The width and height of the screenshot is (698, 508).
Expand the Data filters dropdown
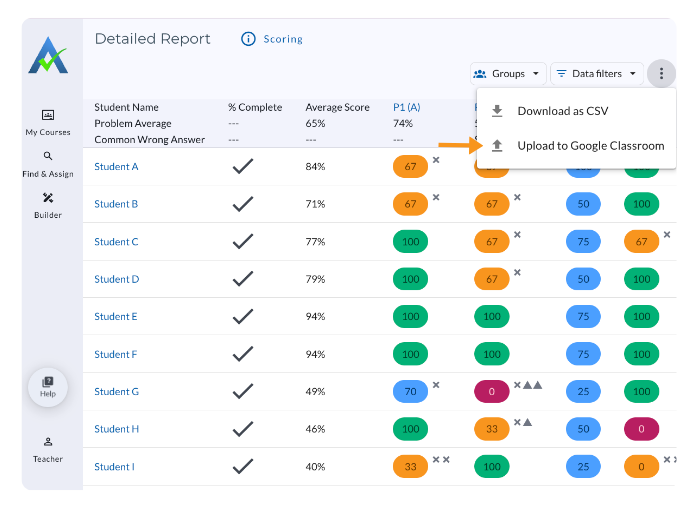click(596, 73)
